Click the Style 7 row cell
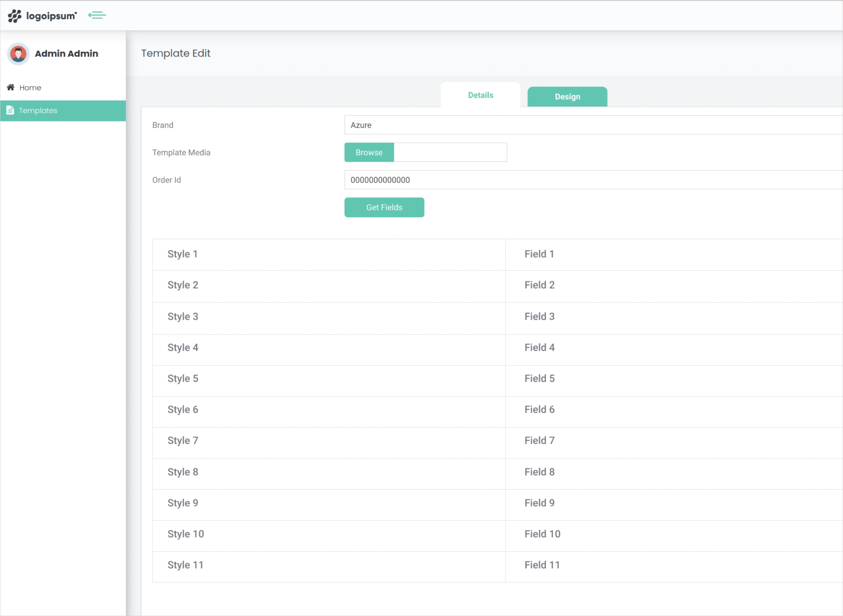The height and width of the screenshot is (616, 843). click(x=328, y=441)
